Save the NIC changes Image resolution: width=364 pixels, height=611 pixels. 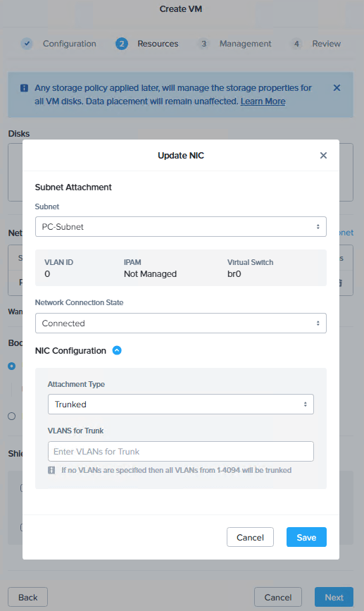pos(306,537)
